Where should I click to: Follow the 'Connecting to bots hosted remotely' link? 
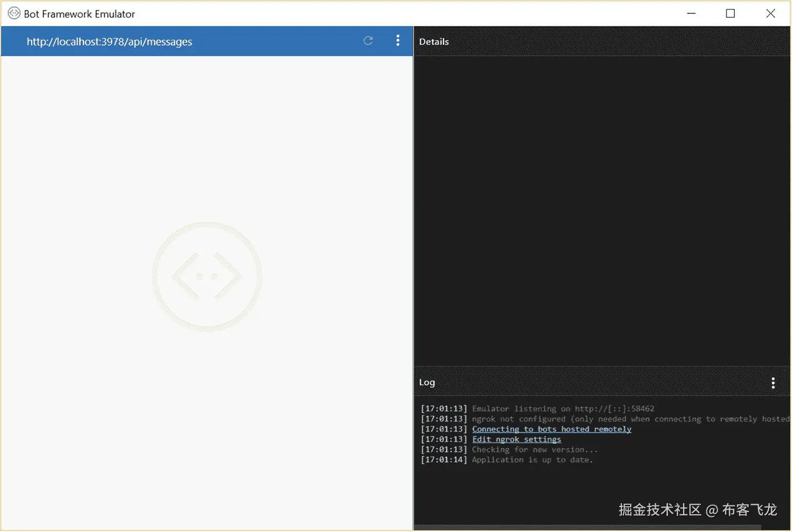coord(552,429)
